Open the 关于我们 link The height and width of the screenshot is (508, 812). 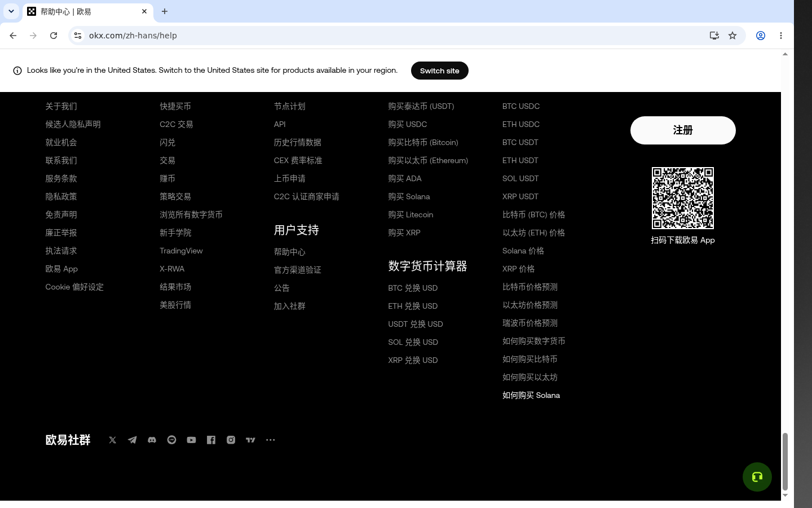coord(61,106)
